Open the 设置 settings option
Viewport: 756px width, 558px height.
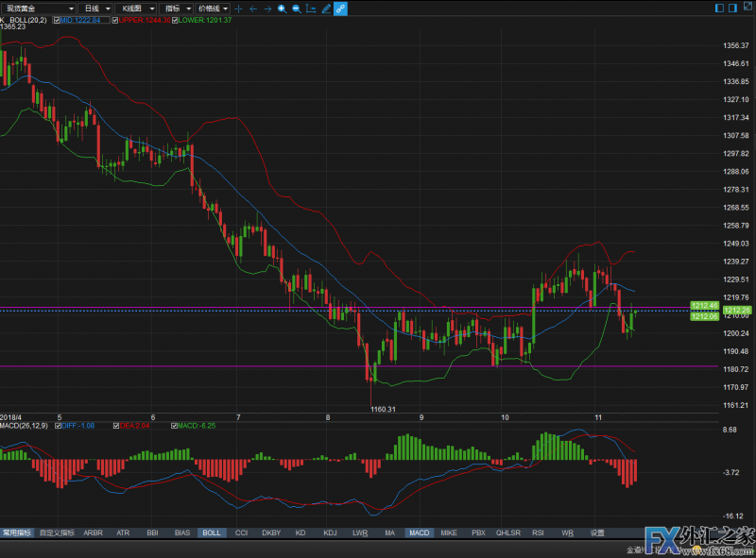(x=597, y=533)
